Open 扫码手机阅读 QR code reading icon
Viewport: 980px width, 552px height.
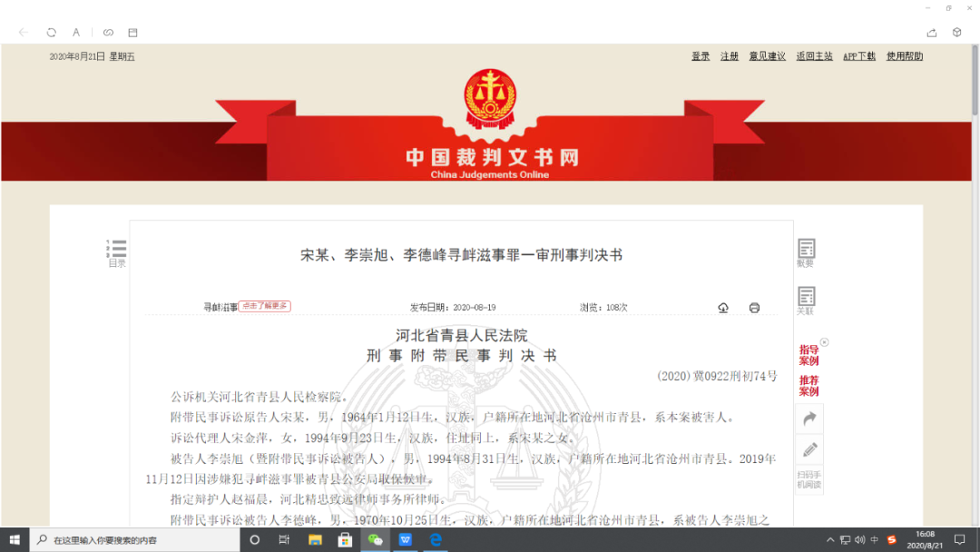[x=808, y=478]
